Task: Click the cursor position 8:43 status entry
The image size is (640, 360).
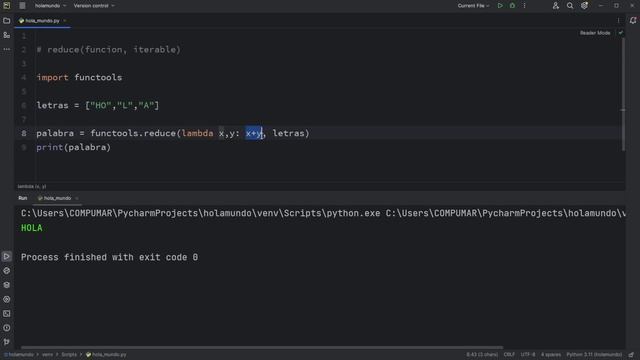Action: [x=482, y=355]
